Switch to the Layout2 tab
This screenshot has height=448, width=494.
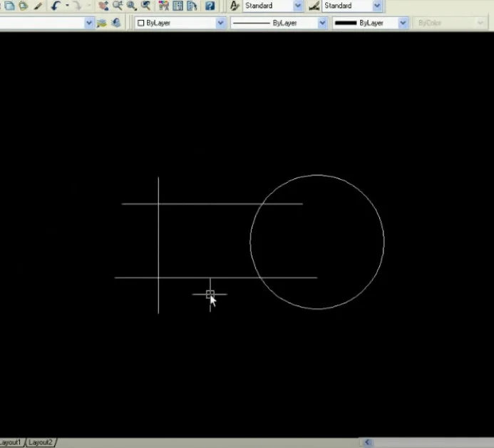point(41,442)
